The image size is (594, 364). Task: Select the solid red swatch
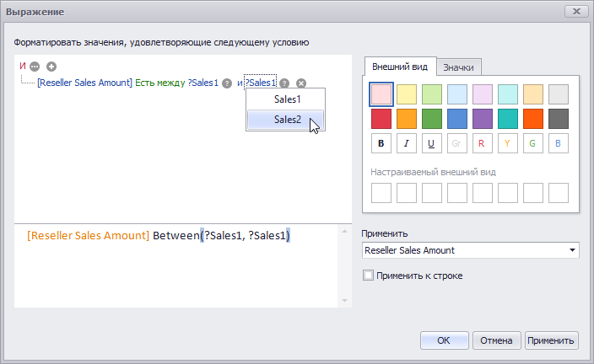[381, 119]
